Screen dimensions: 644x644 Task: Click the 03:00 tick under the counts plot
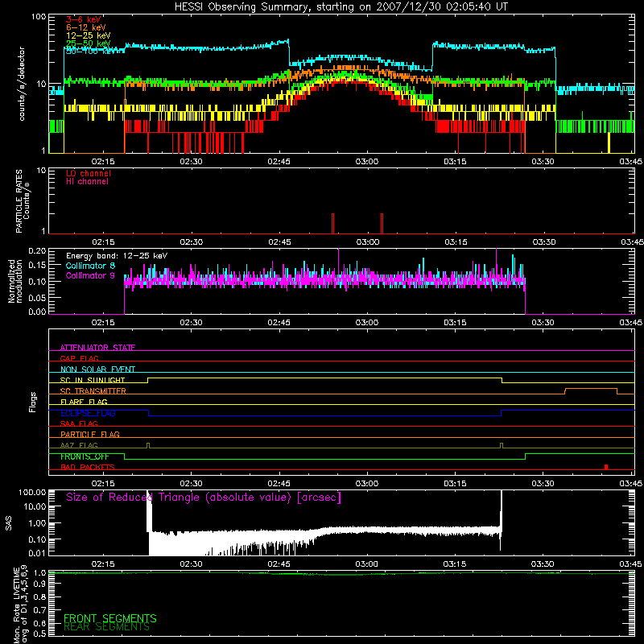367,162
